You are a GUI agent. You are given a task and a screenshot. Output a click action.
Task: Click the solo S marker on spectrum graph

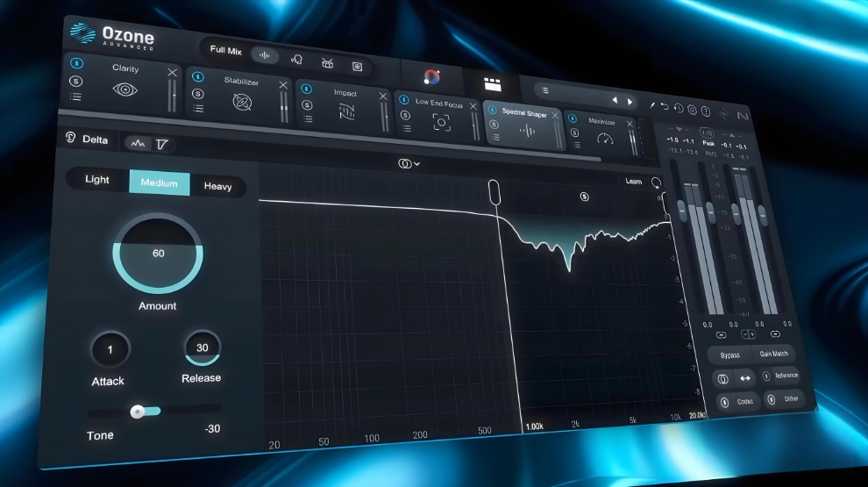click(x=584, y=197)
